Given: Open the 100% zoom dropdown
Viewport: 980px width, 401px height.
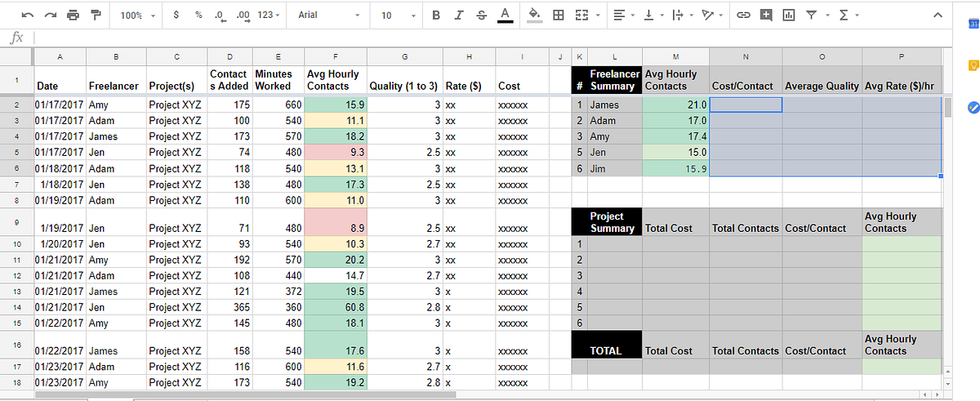Looking at the screenshot, I should (137, 16).
